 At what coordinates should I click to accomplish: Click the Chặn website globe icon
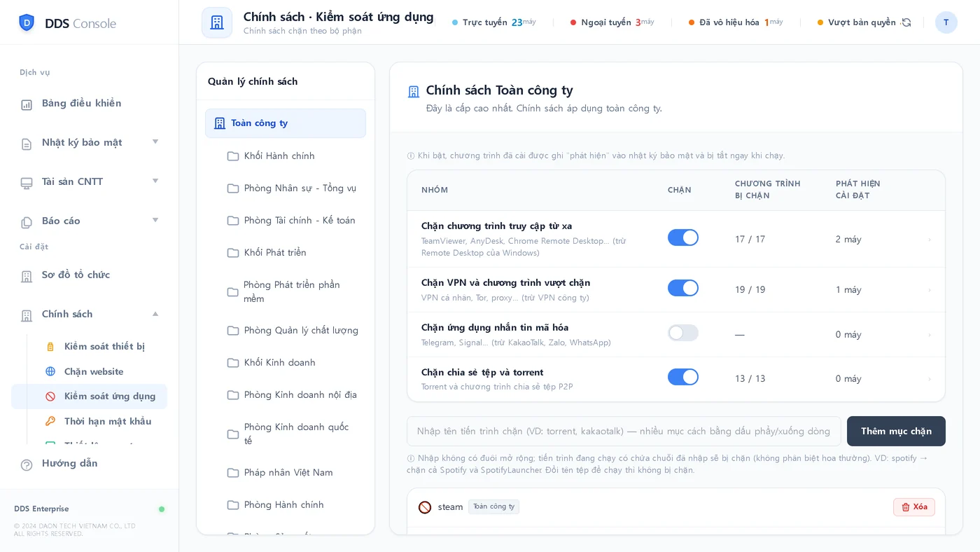(50, 371)
